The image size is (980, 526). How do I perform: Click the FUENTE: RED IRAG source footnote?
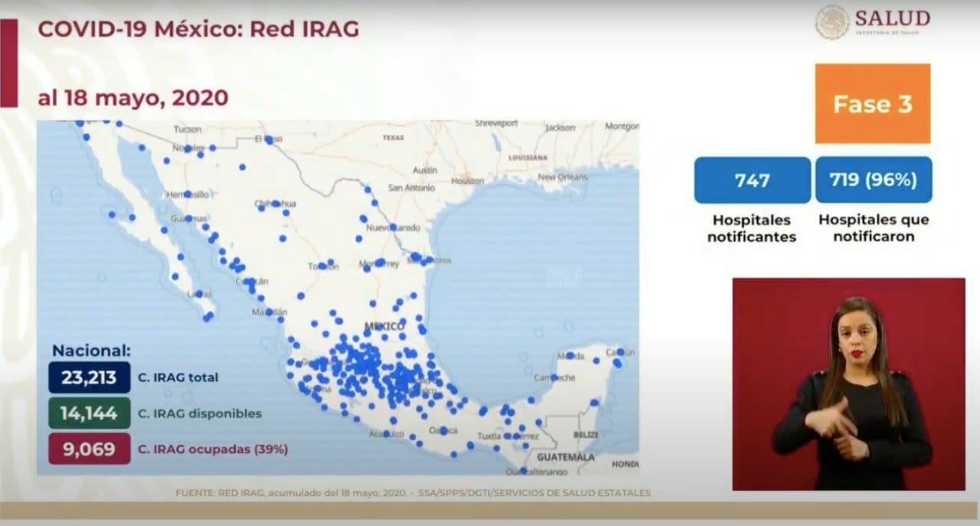413,493
